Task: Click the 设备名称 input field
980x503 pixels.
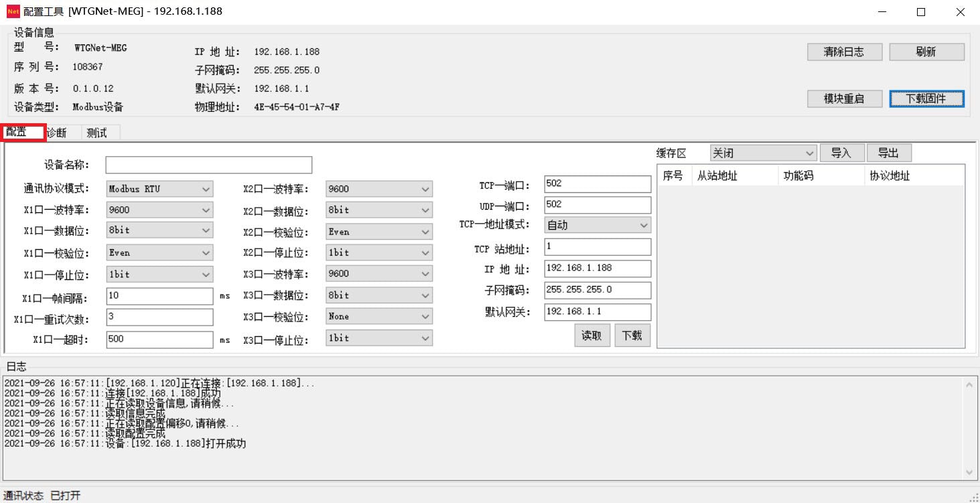Action: click(209, 165)
